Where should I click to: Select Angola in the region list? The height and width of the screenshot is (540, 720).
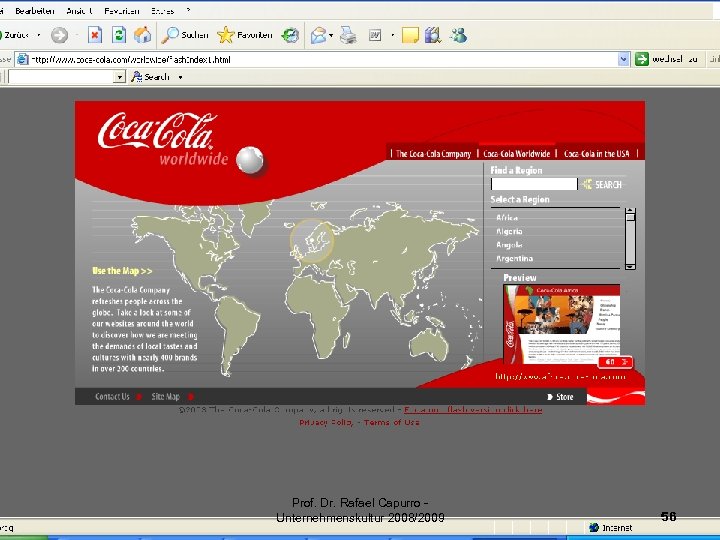tap(509, 245)
